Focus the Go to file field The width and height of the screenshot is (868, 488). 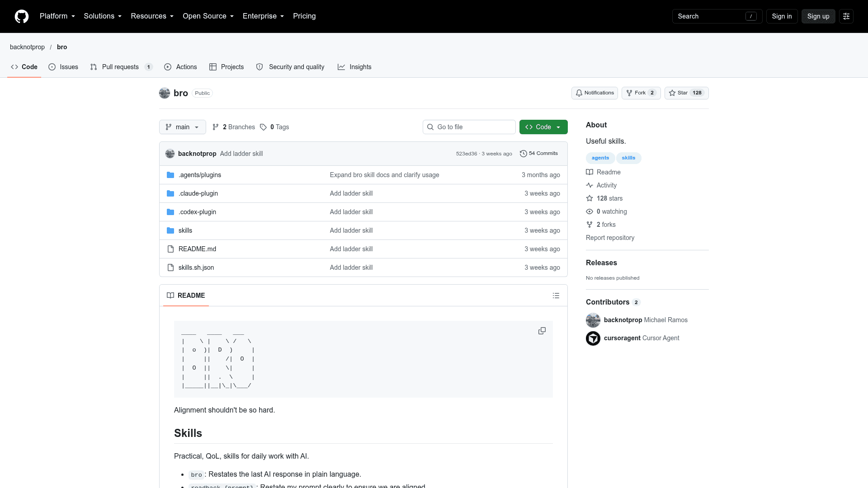tap(469, 127)
